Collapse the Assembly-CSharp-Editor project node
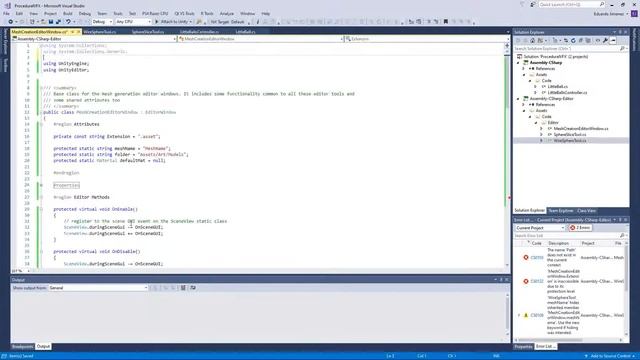Viewport: 640px width, 360px height. 518,99
